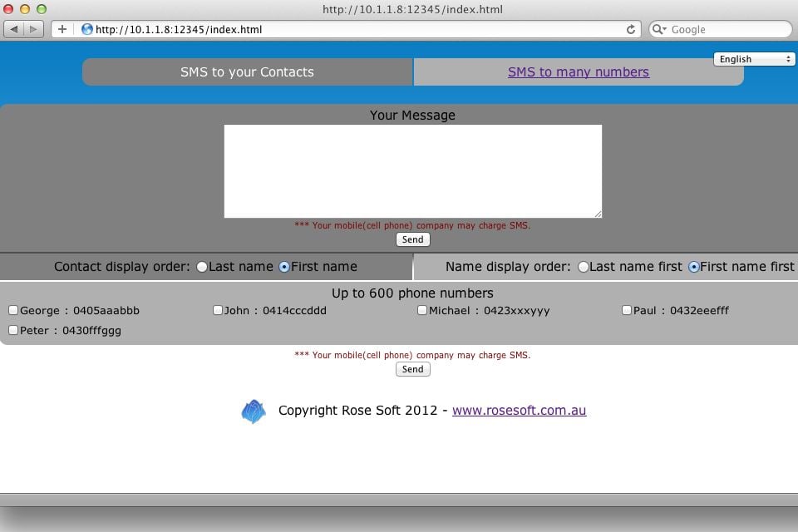Select the Peter contact checkbox
The height and width of the screenshot is (532, 798).
point(13,330)
